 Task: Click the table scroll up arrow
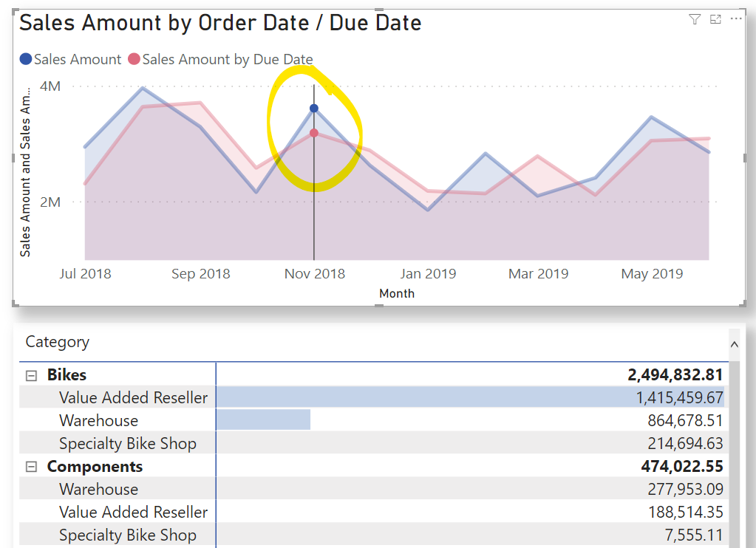tap(735, 344)
